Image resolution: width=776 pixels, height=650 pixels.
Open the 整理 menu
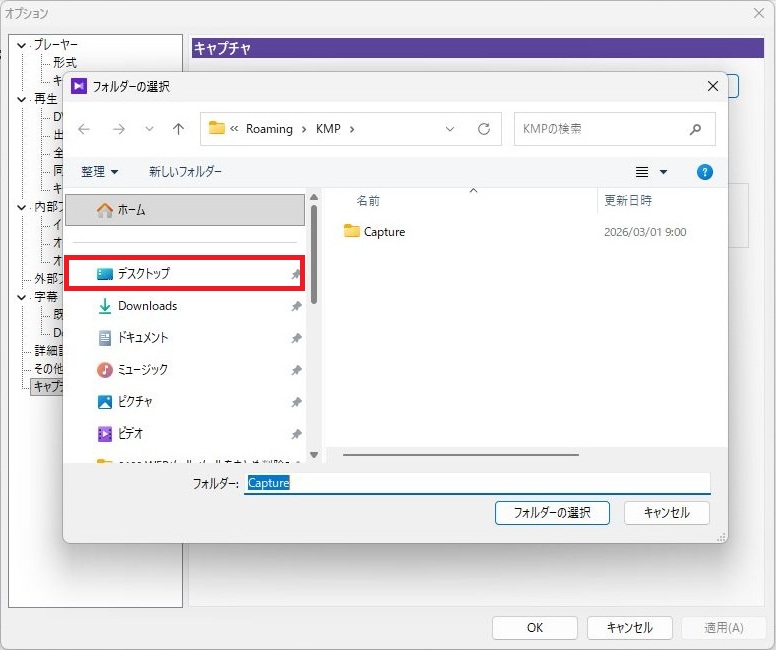coord(100,172)
